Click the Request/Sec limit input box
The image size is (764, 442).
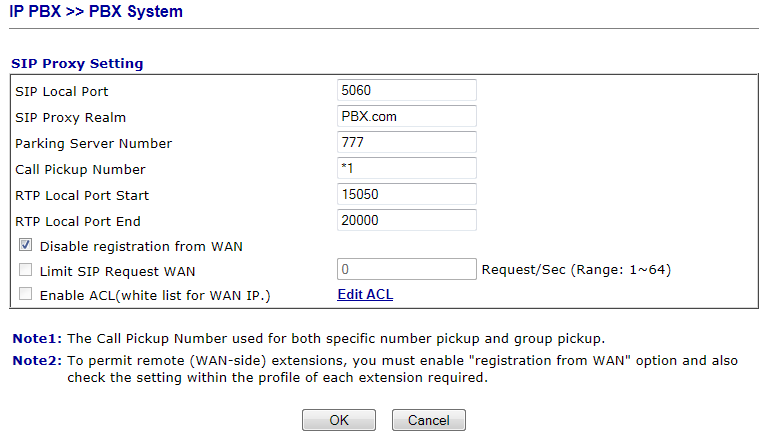pyautogui.click(x=407, y=269)
